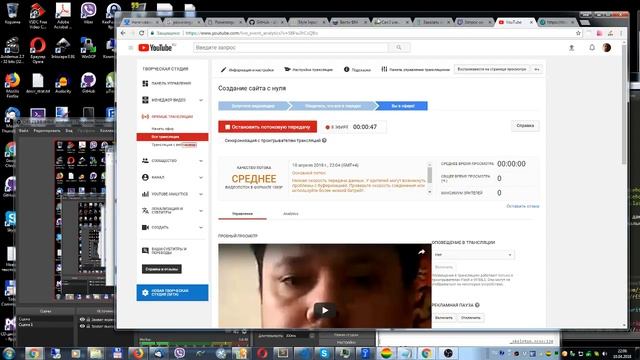This screenshot has width=640, height=360.
Task: Click the Справка и отзывы button
Action: tap(162, 269)
